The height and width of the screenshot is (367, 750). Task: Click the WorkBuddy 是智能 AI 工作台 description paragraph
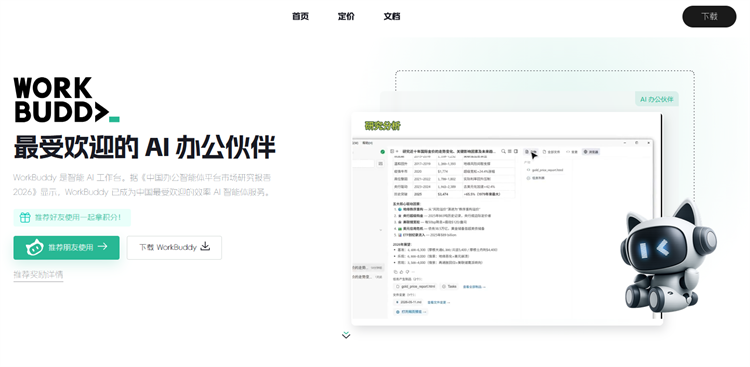point(143,185)
